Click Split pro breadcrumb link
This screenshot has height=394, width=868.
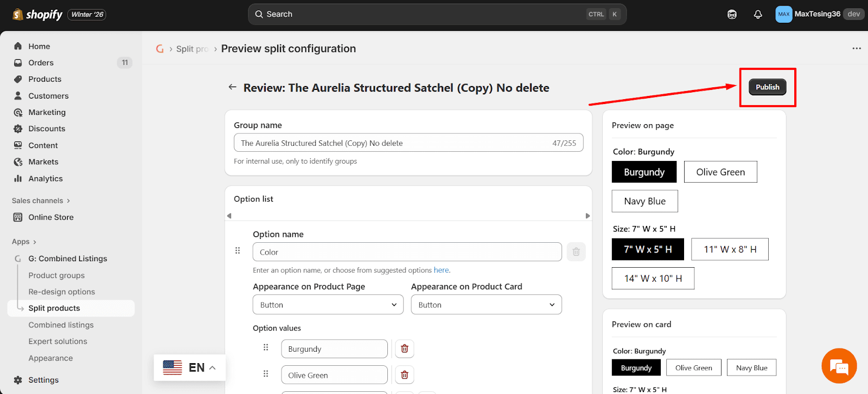click(192, 49)
